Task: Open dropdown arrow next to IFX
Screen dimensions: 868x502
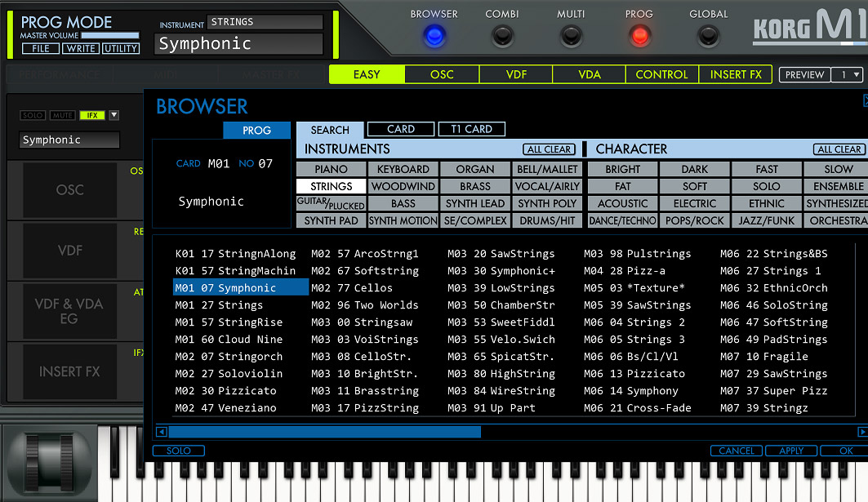Action: (114, 115)
